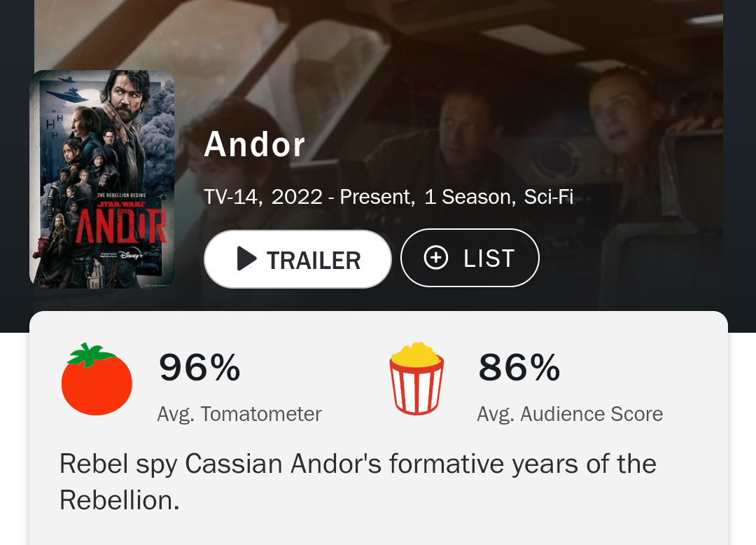Click the 2022 - Present date text
Image resolution: width=756 pixels, height=545 pixels.
tap(343, 197)
